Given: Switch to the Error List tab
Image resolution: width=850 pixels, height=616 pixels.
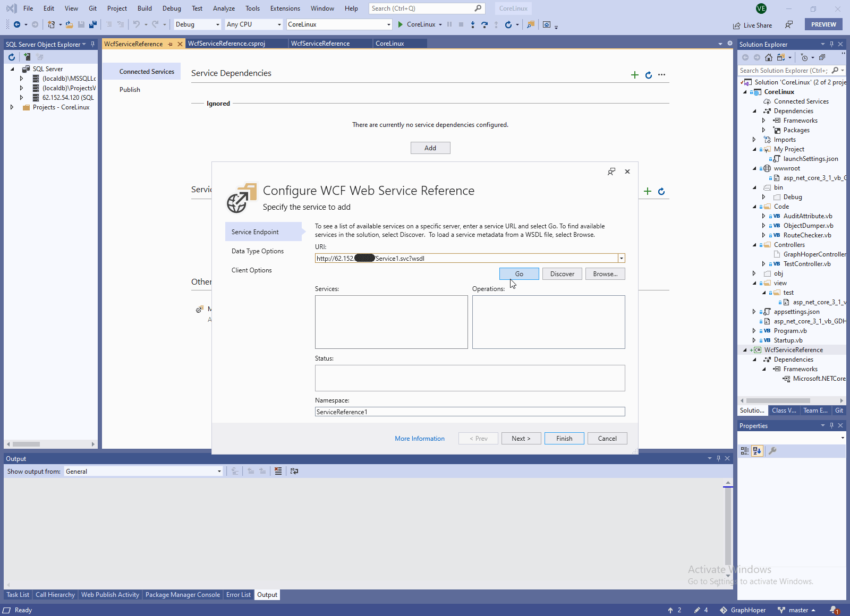Looking at the screenshot, I should coord(239,595).
